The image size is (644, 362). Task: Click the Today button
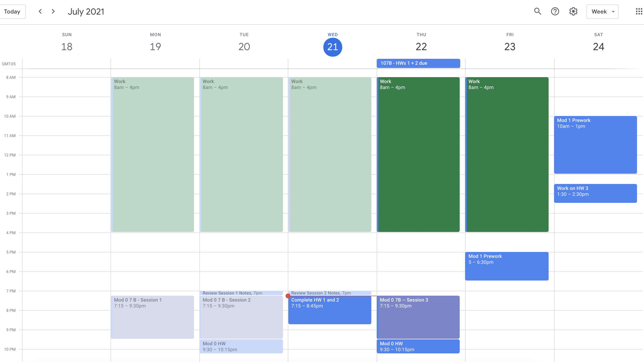click(x=12, y=12)
